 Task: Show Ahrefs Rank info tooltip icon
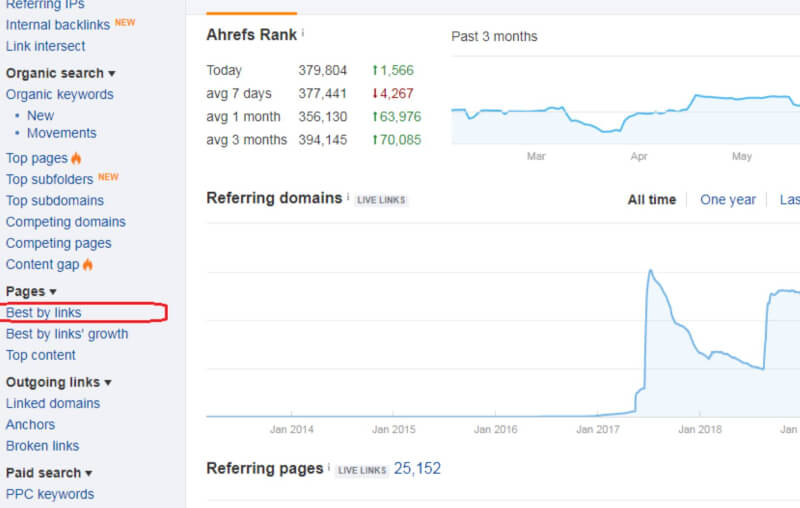pos(303,33)
